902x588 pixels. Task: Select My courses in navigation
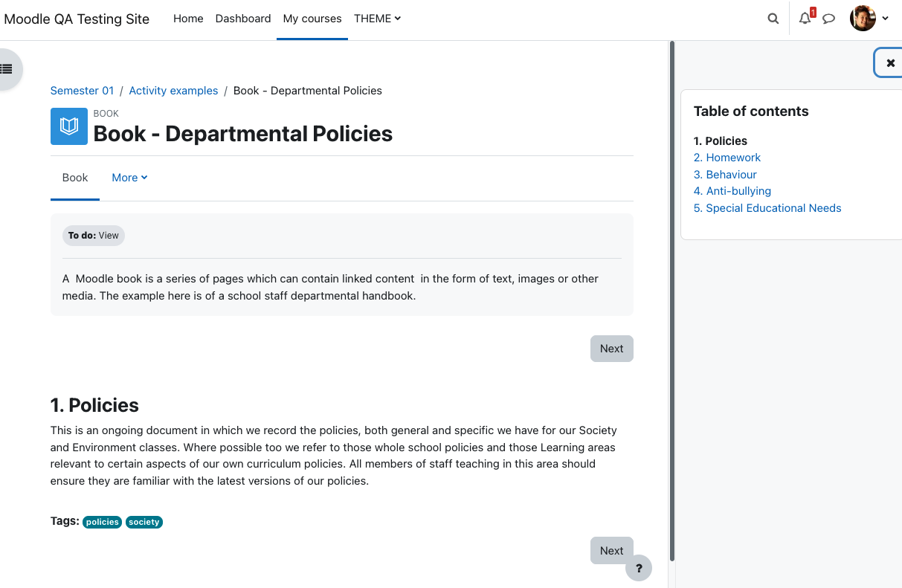click(x=312, y=19)
